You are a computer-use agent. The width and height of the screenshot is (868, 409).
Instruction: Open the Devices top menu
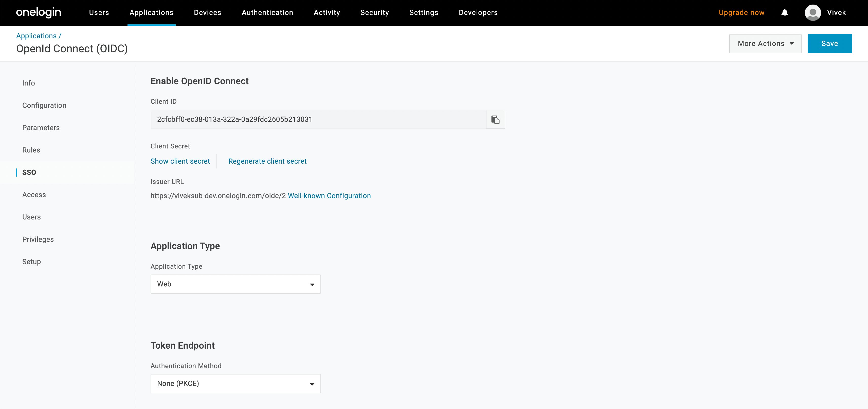(208, 13)
